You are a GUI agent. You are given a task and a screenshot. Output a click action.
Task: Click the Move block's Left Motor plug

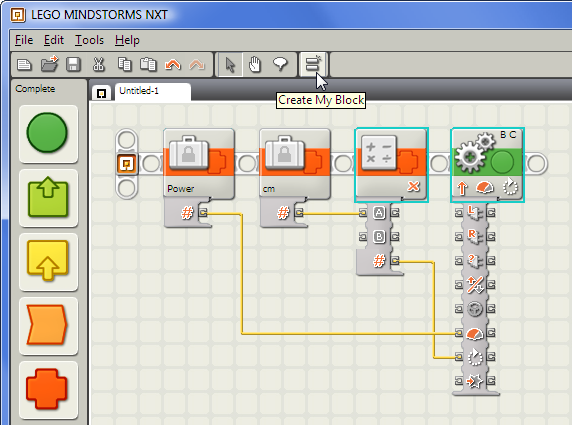(x=459, y=213)
